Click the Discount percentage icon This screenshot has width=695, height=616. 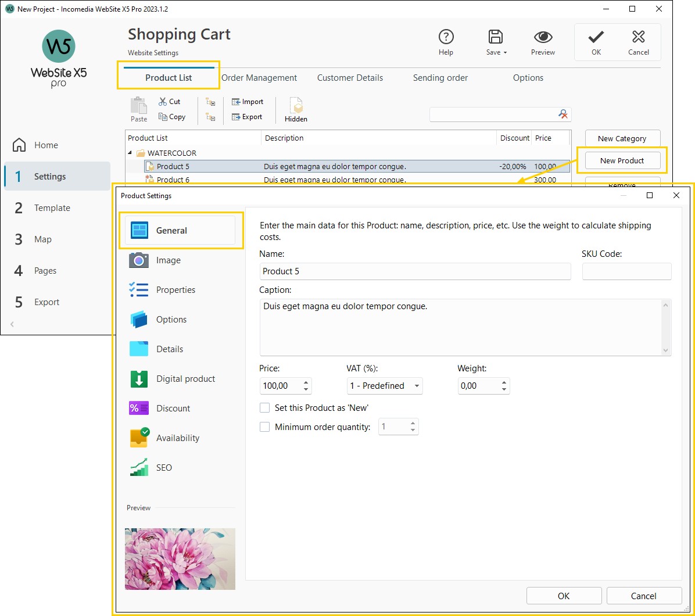pos(138,408)
